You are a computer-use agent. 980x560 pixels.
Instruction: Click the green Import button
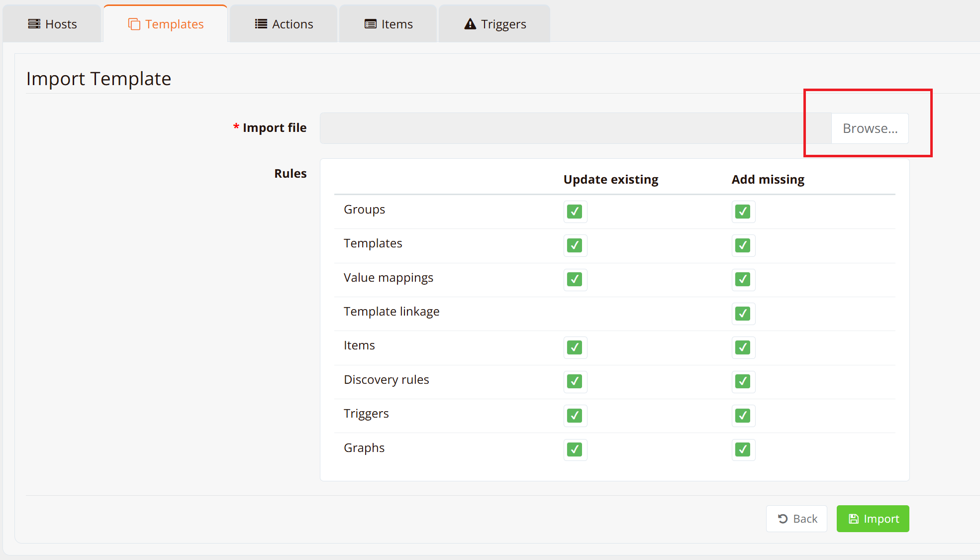click(873, 519)
